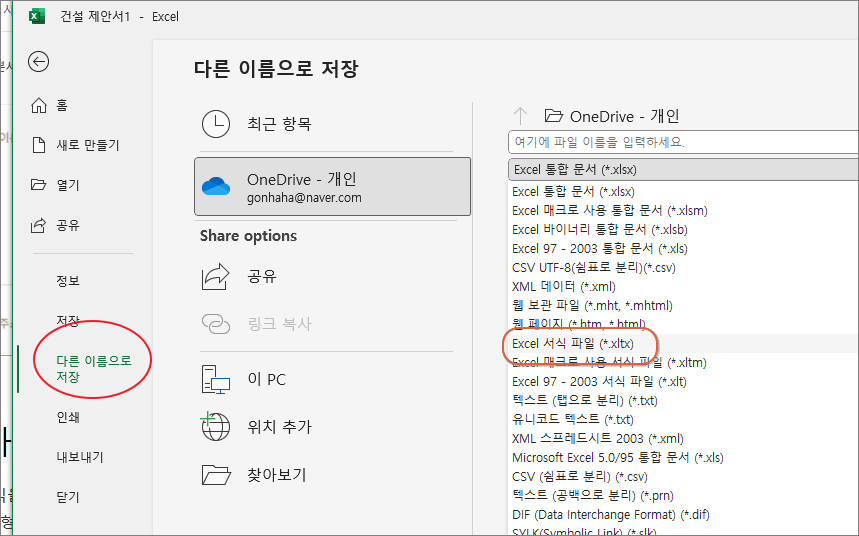
Task: Click the share arrow icon under Share options
Action: (216, 276)
